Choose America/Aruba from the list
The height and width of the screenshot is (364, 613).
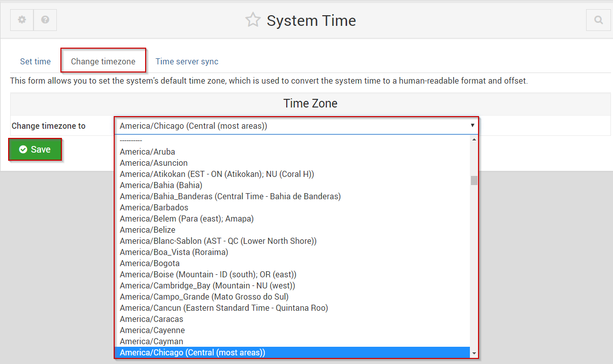tap(293, 152)
